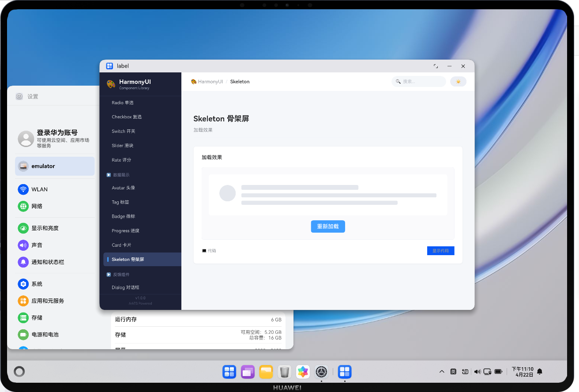The height and width of the screenshot is (392, 579).
Task: Open the Avatar 头像 sidebar item
Action: click(x=140, y=188)
